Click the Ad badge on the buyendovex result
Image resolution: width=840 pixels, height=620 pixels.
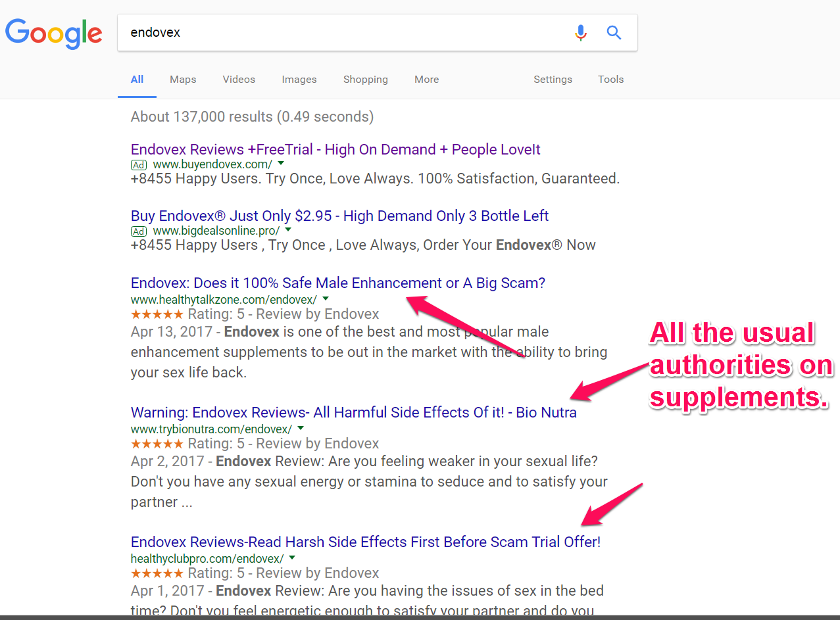click(138, 164)
